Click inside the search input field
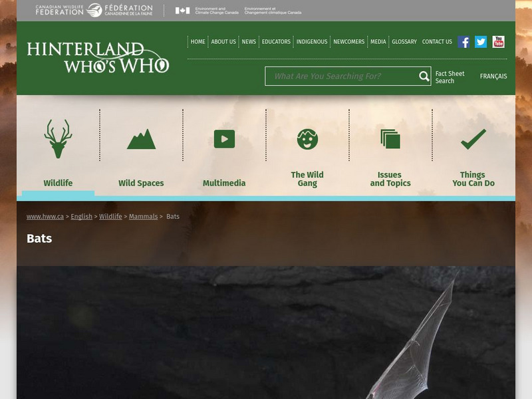The image size is (532, 399). coord(339,76)
